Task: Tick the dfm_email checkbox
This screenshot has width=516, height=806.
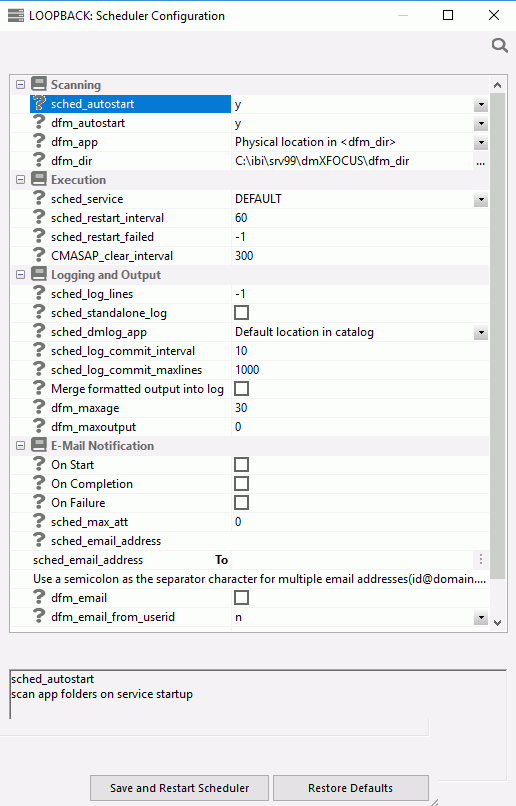Action: (x=242, y=598)
